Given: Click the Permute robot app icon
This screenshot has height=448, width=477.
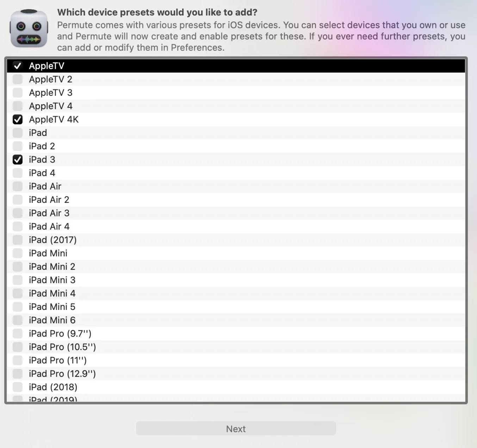Looking at the screenshot, I should click(29, 29).
